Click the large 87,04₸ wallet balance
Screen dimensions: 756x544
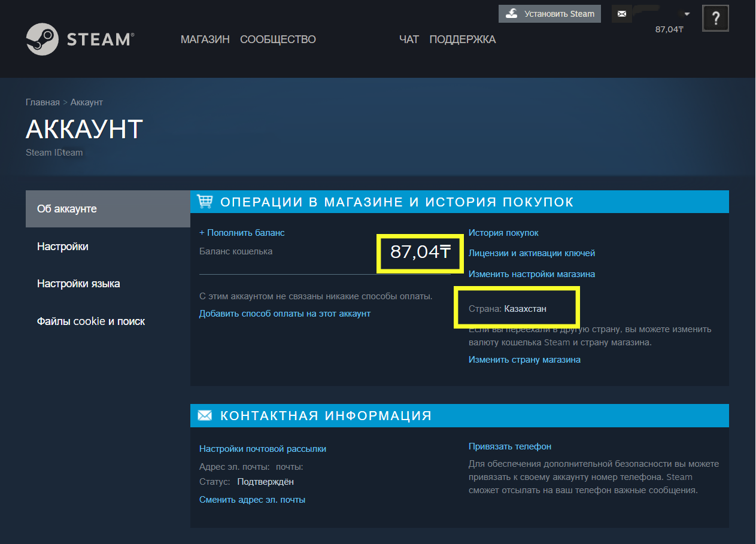pyautogui.click(x=420, y=252)
